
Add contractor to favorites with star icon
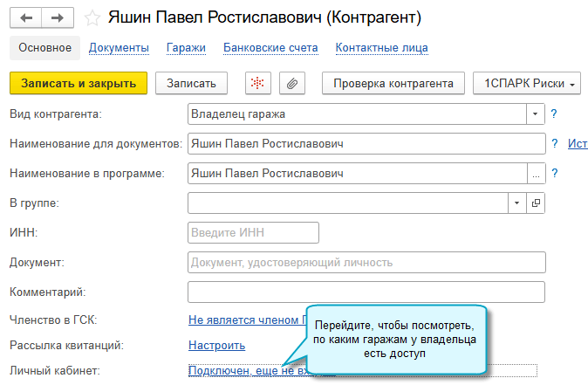[92, 17]
